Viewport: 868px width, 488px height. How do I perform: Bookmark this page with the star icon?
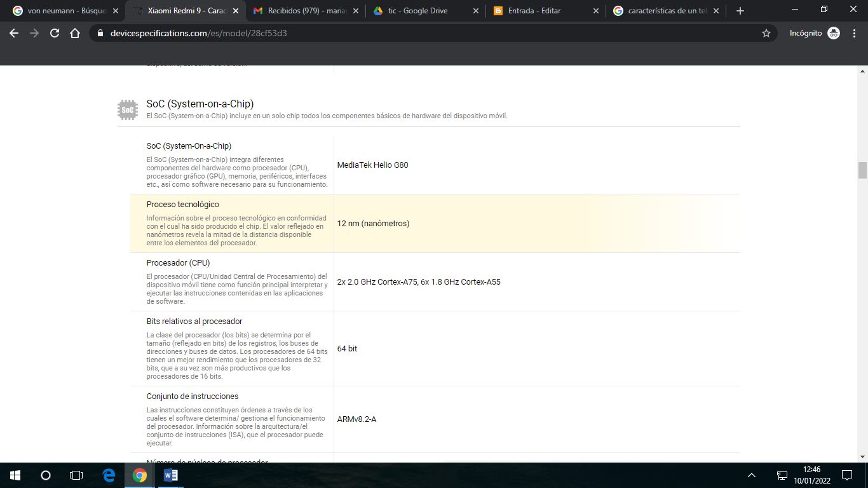pos(766,33)
